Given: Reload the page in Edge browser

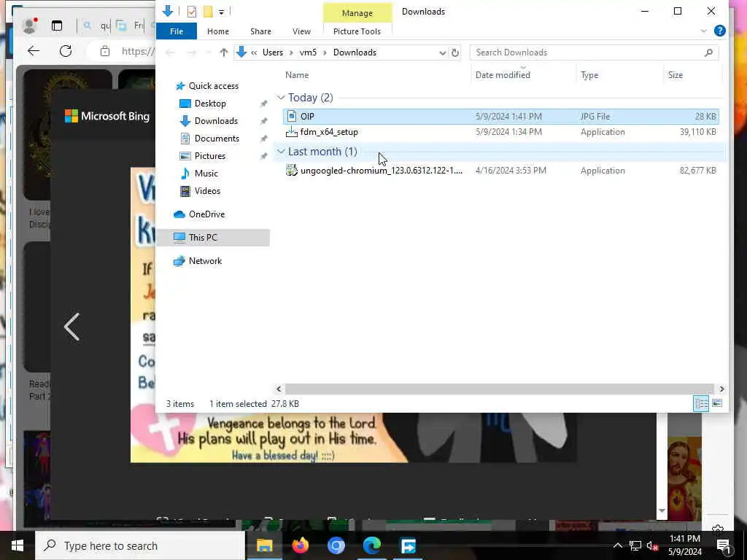Looking at the screenshot, I should pyautogui.click(x=66, y=51).
